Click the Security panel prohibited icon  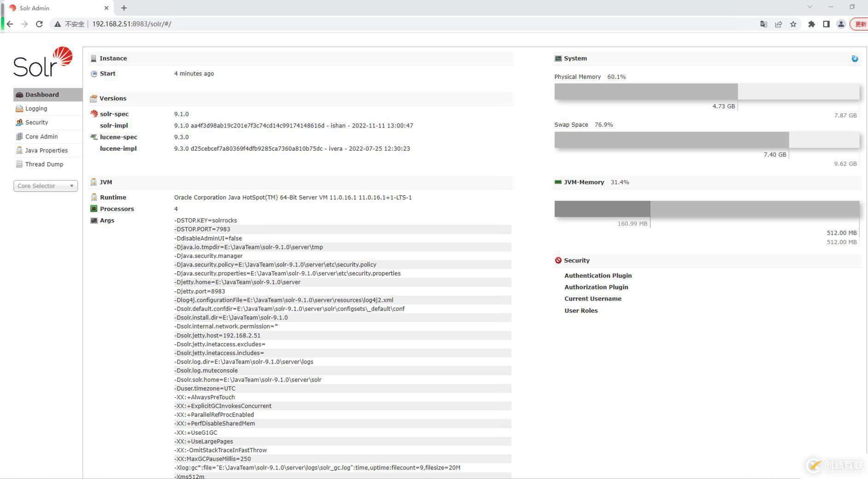[x=558, y=260]
